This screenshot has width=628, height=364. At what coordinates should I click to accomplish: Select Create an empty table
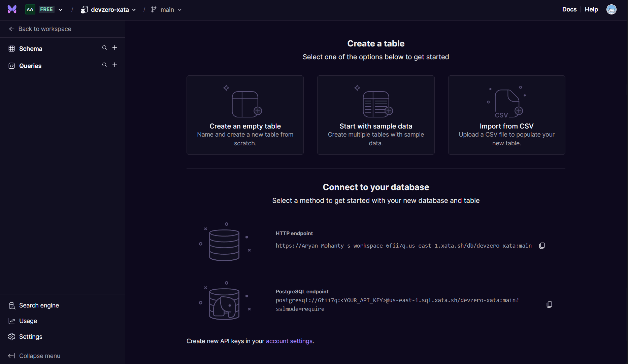(x=245, y=115)
